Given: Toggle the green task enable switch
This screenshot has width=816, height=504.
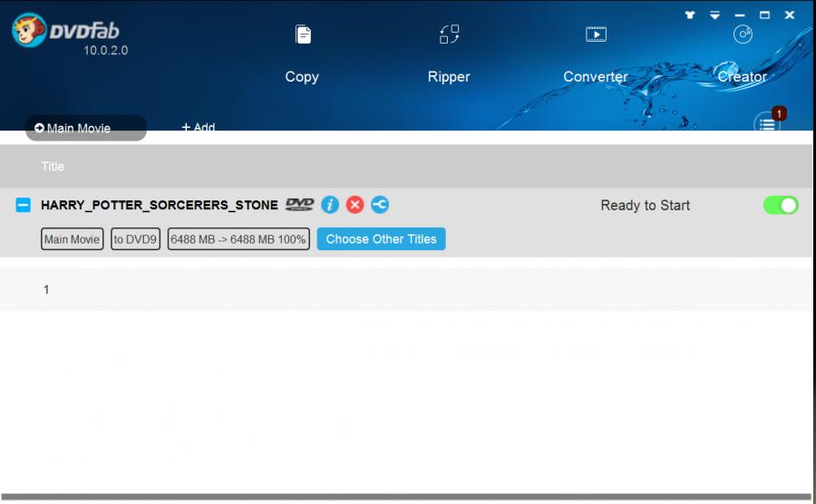Looking at the screenshot, I should click(x=781, y=206).
